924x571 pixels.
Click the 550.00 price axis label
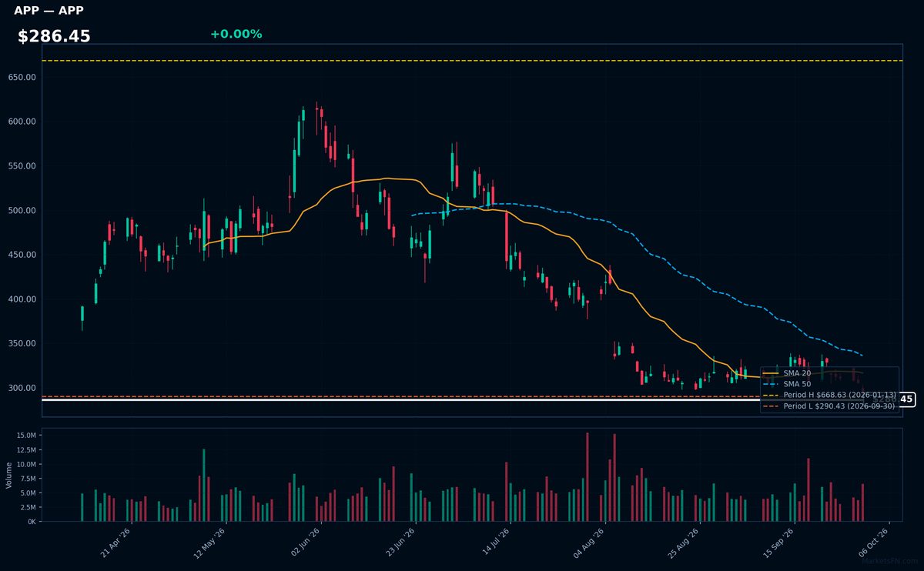(x=22, y=166)
